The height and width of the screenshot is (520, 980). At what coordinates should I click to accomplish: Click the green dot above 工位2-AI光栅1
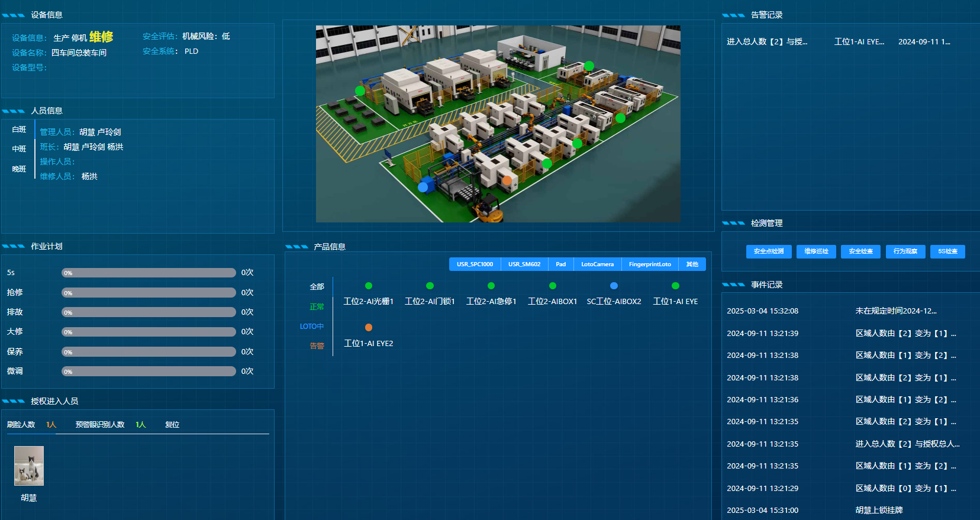(x=369, y=286)
